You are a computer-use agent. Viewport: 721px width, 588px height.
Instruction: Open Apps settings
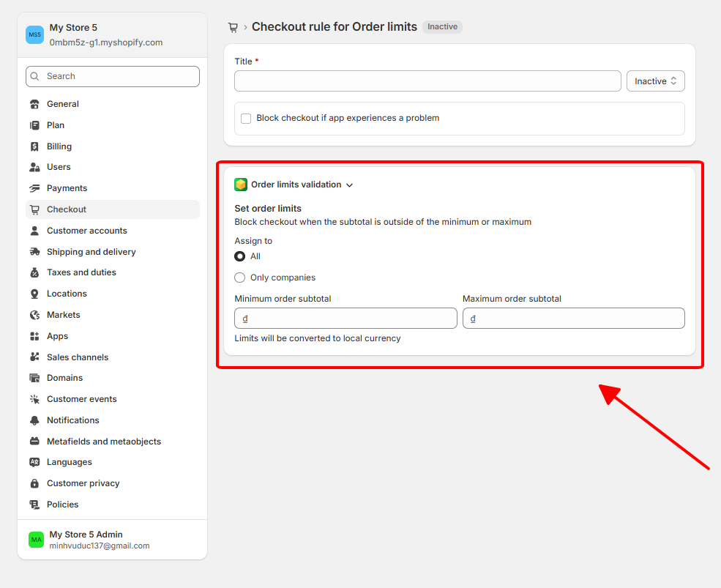(x=113, y=336)
